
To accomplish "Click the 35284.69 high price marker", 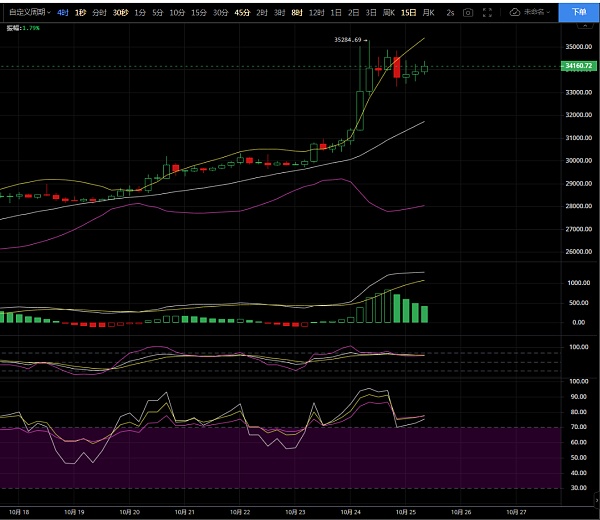I will [348, 40].
